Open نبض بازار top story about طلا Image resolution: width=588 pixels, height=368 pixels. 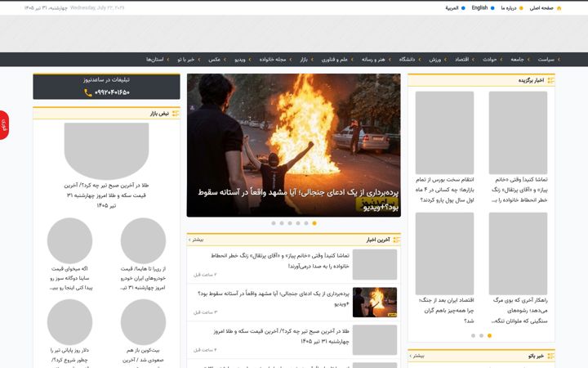coord(106,195)
